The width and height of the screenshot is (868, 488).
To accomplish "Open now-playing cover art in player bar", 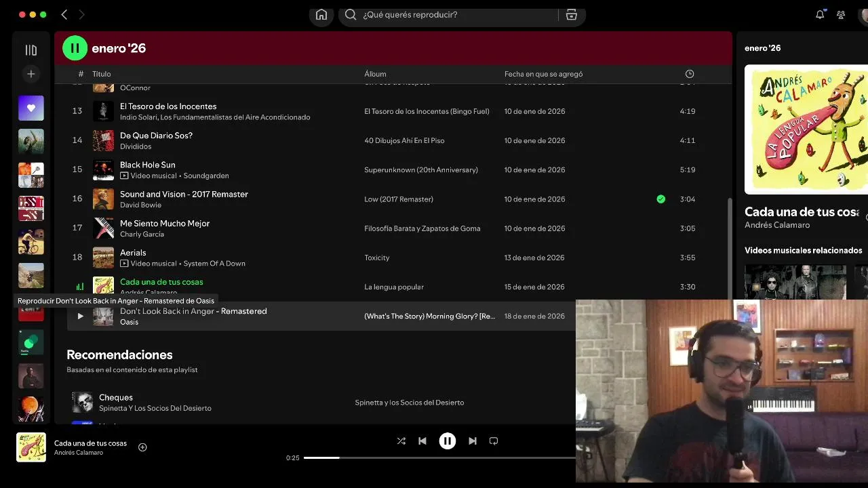I will tap(31, 447).
